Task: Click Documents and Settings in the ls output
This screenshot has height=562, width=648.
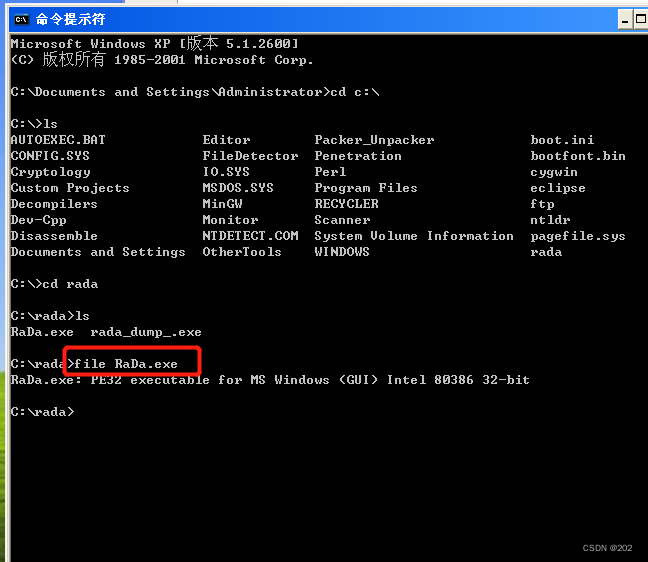Action: click(x=98, y=252)
